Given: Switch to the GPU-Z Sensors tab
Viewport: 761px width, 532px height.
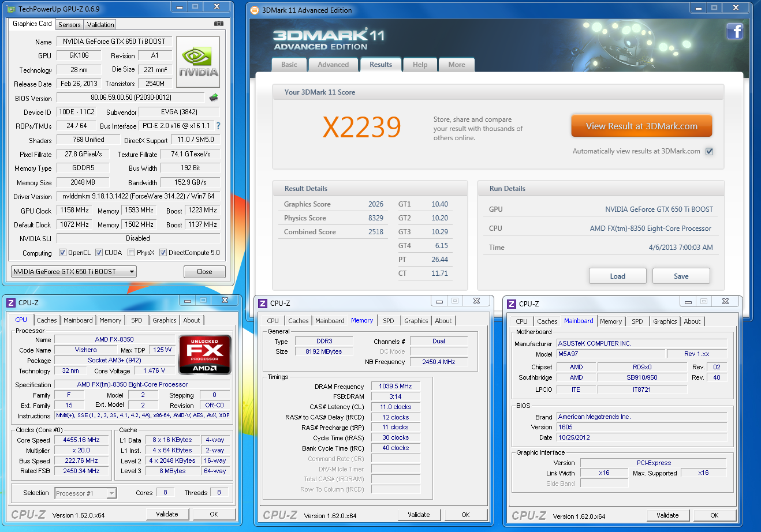Looking at the screenshot, I should pyautogui.click(x=69, y=25).
